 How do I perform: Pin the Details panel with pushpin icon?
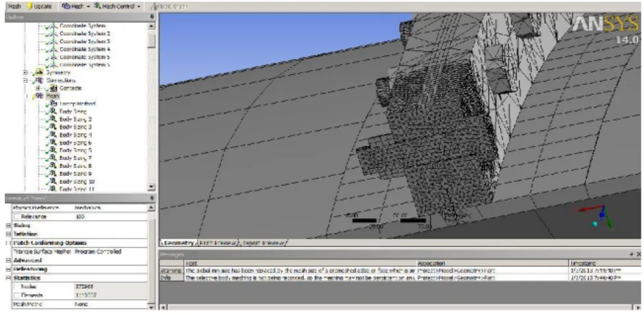coord(152,198)
